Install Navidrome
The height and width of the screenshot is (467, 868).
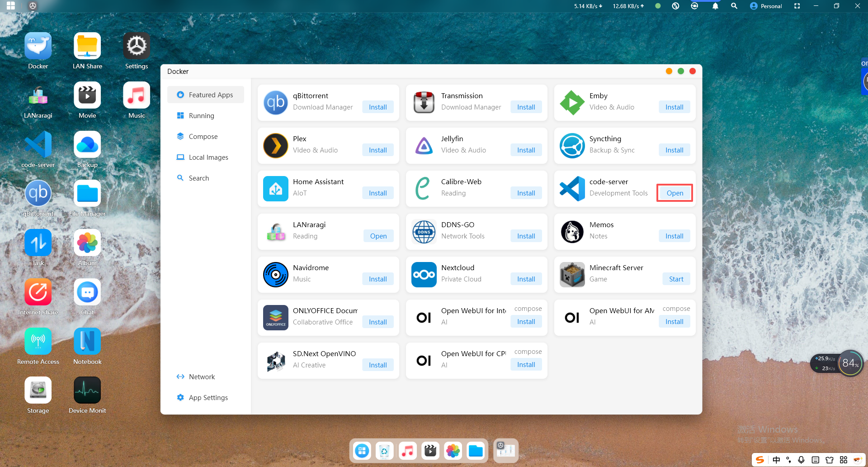[378, 279]
